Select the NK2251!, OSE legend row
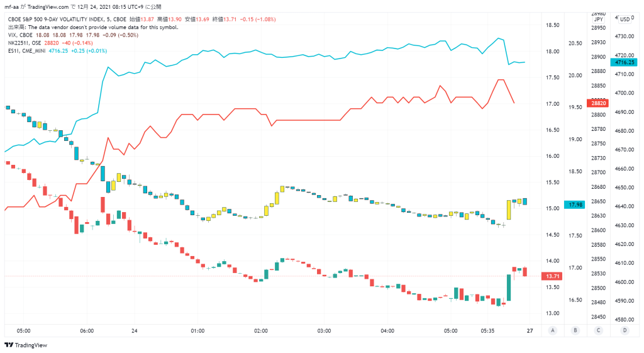 click(x=50, y=43)
